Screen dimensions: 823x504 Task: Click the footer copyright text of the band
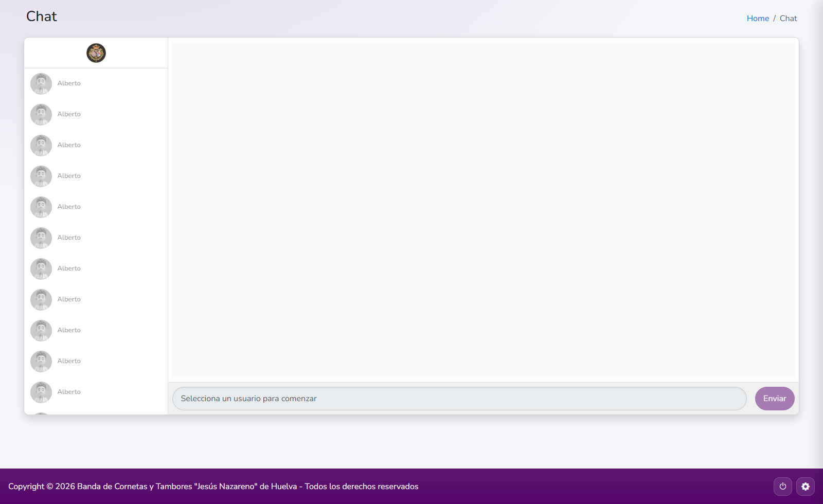(x=213, y=487)
